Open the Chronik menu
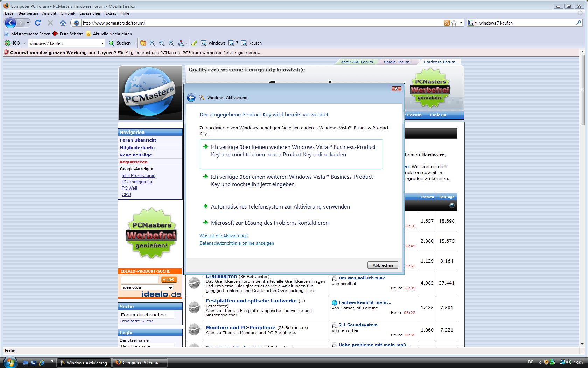 point(68,13)
